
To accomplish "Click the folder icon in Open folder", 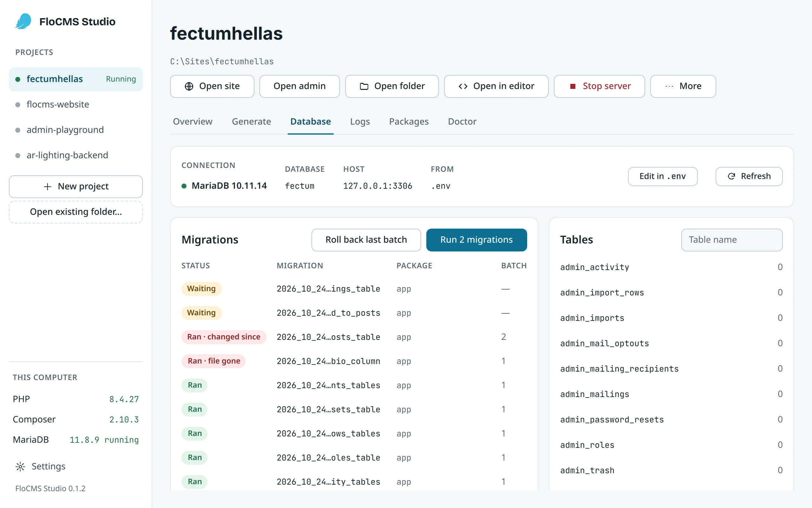I will tap(364, 86).
